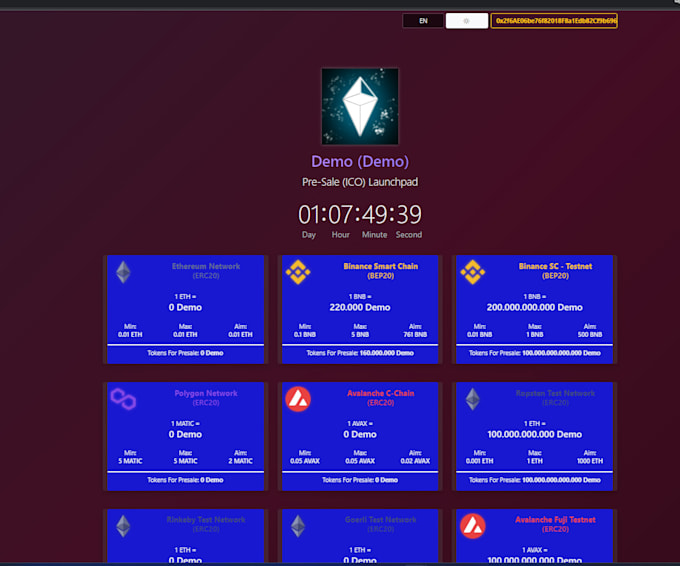The image size is (680, 566).
Task: Click the Rinkeby Test Network ETH icon
Action: [x=123, y=526]
